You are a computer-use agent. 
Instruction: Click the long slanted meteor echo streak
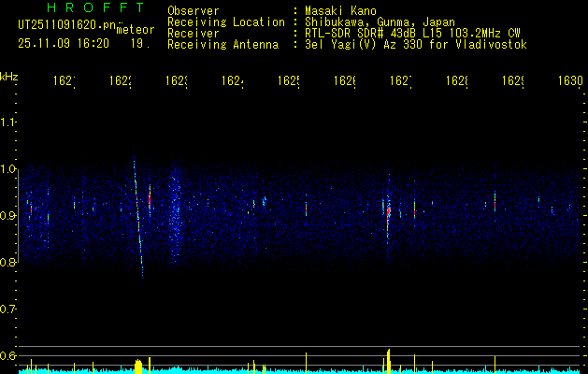[138, 216]
